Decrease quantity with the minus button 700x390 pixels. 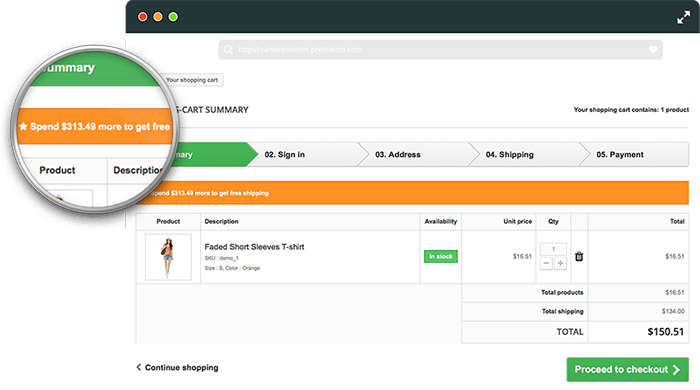[x=546, y=263]
